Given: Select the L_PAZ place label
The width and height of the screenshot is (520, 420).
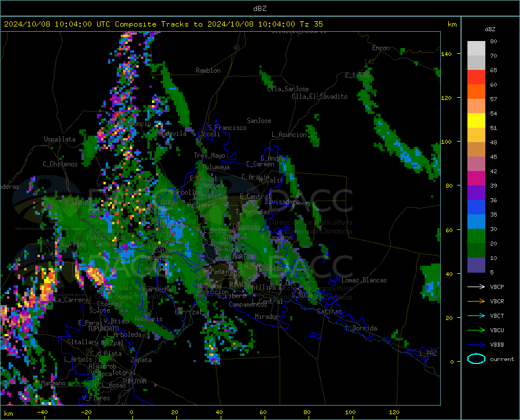Looking at the screenshot, I should [x=428, y=354].
